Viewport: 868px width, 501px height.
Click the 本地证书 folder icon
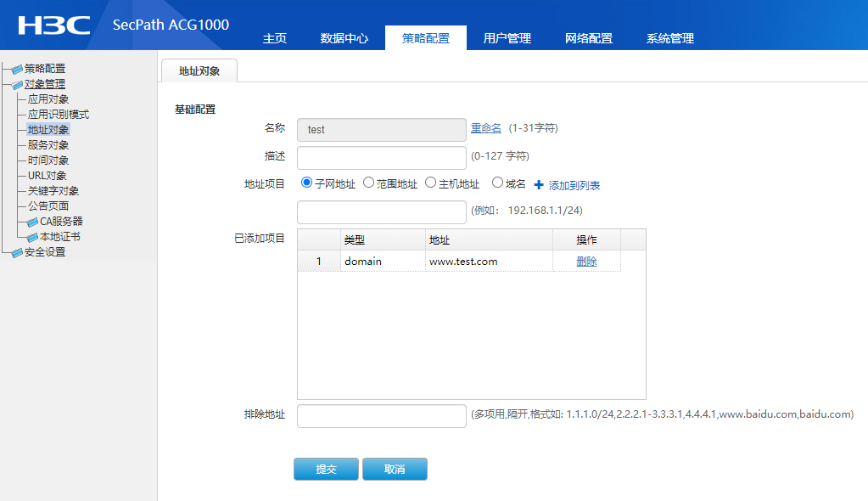pos(33,237)
